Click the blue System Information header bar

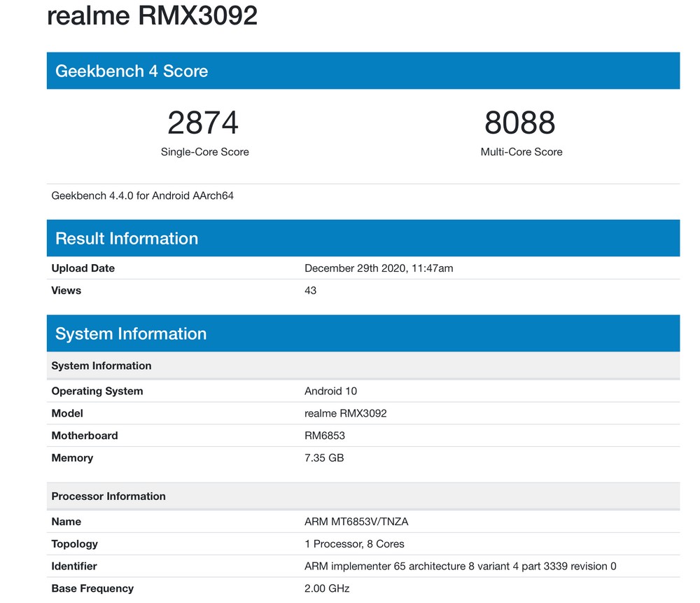click(x=363, y=333)
